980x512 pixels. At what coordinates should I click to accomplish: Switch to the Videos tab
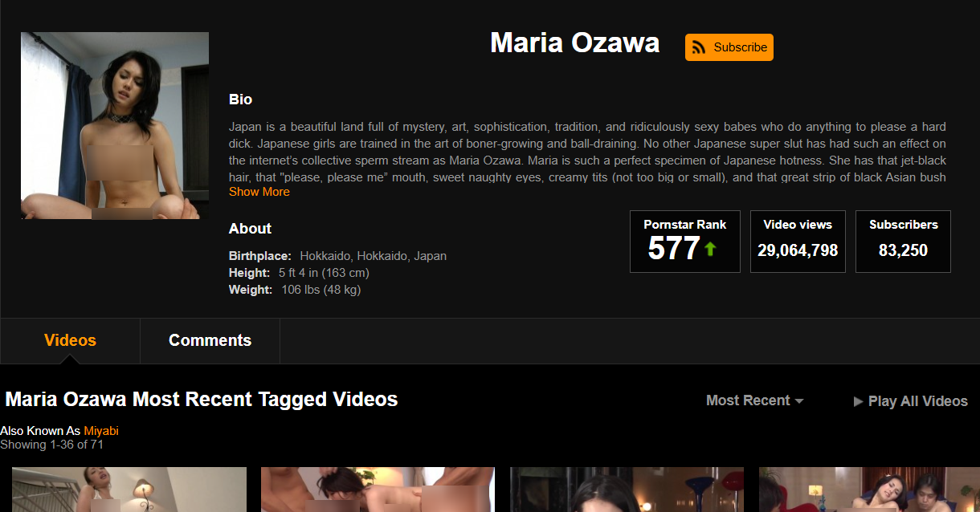70,340
